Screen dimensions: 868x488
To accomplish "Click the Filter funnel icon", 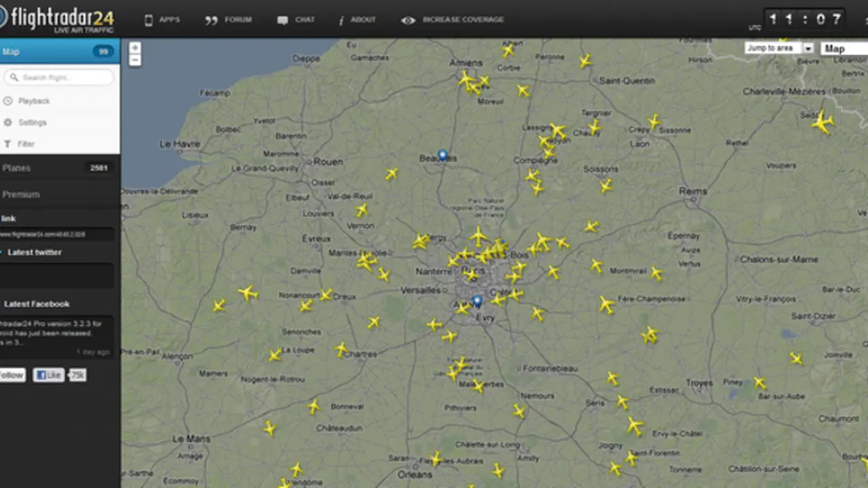I will [7, 144].
